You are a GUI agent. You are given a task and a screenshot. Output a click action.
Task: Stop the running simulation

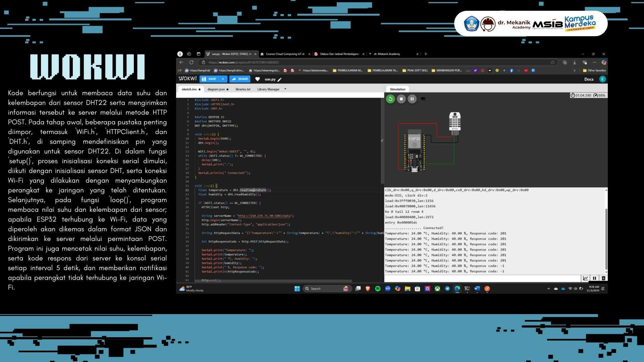pyautogui.click(x=401, y=99)
